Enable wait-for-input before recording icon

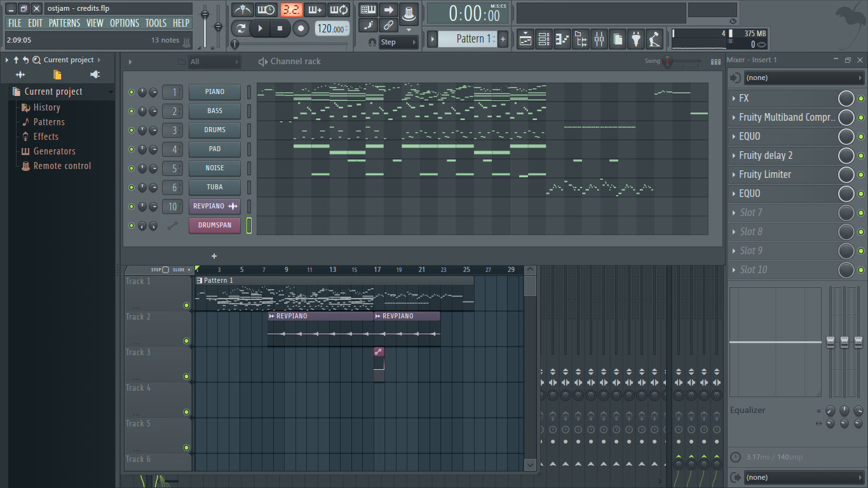click(266, 10)
